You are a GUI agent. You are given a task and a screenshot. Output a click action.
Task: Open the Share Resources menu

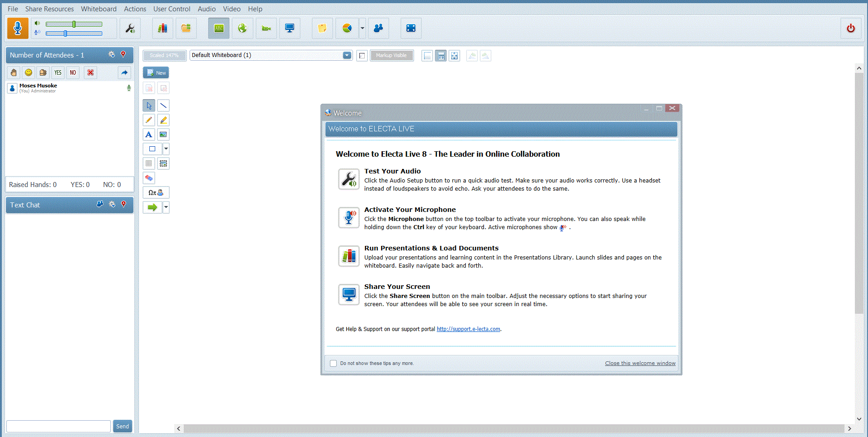[x=49, y=9]
